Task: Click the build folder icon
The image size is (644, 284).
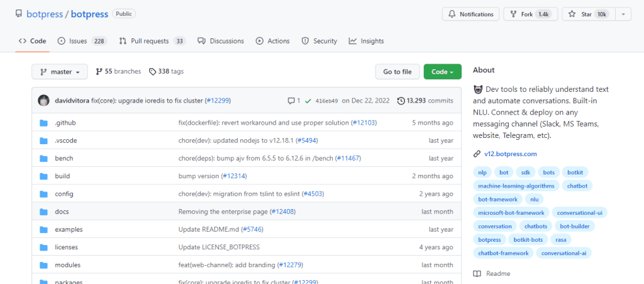Action: tap(44, 176)
